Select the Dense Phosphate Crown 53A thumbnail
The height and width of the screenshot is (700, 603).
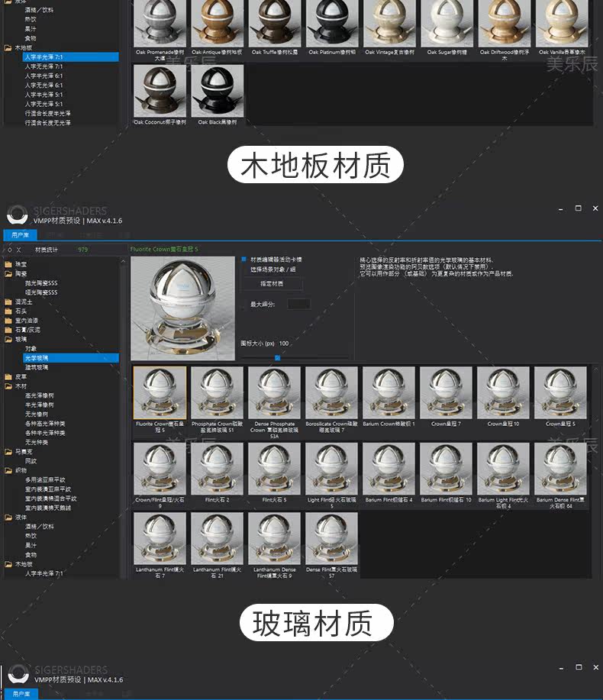(x=274, y=393)
